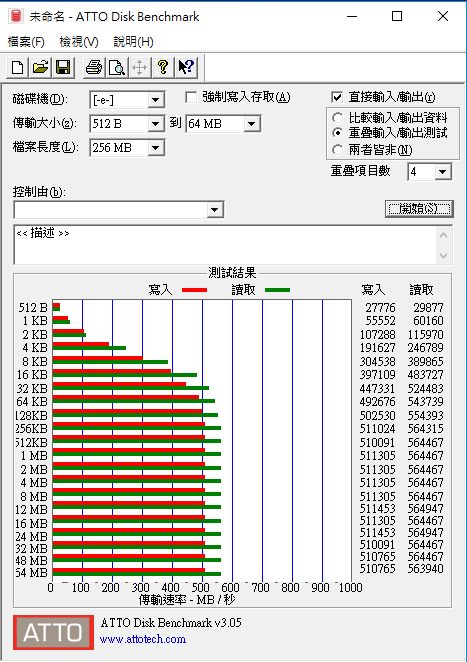This screenshot has height=662, width=467.
Task: Open help via yellow question mark icon
Action: (163, 68)
